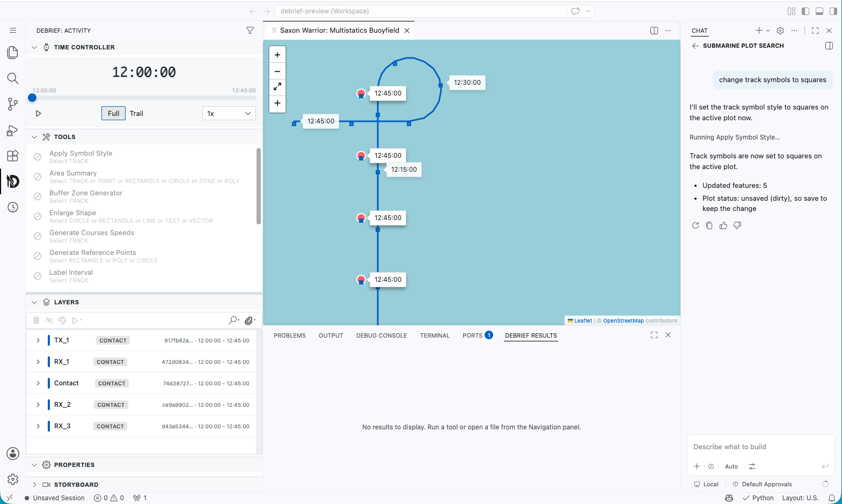
Task: Click the map crosshair plus tool below fit icon
Action: (277, 103)
